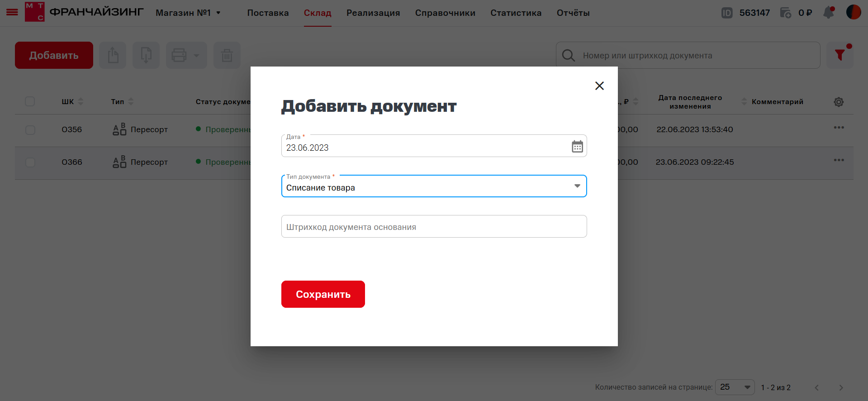
Task: Close the Добавить документ dialog
Action: point(599,86)
